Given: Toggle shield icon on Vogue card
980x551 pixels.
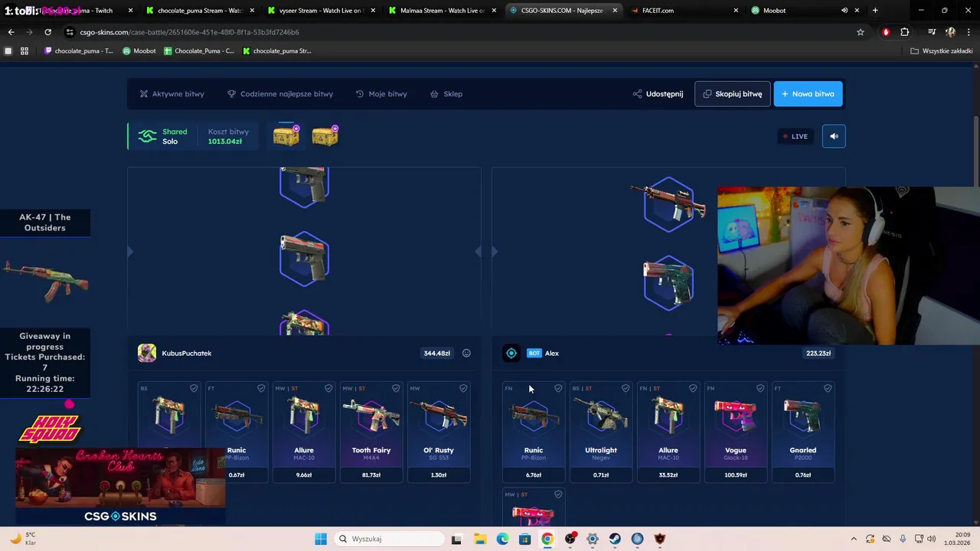Looking at the screenshot, I should point(760,389).
